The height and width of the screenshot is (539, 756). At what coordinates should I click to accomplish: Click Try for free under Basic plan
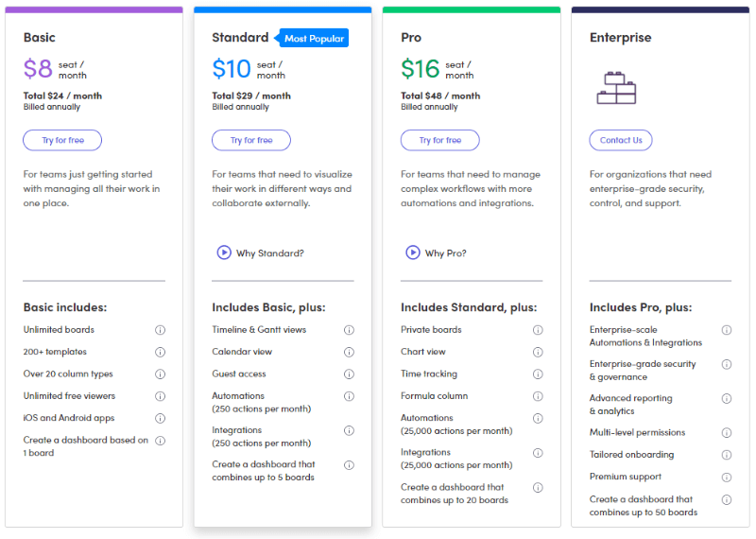[x=62, y=140]
